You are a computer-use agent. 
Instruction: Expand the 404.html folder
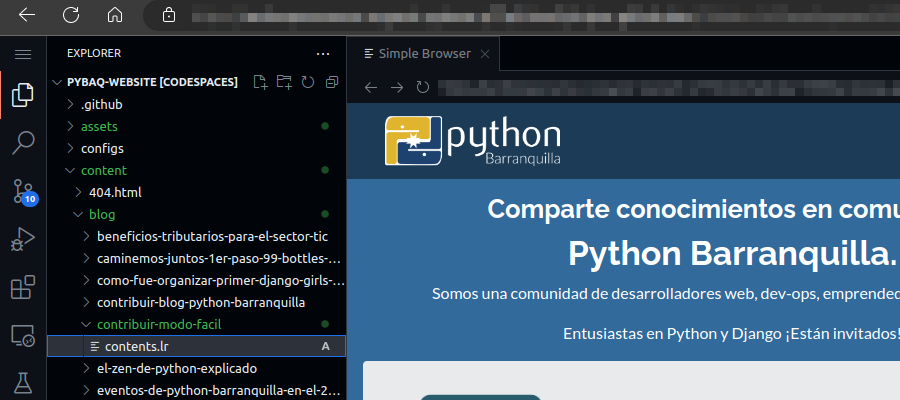pos(196,192)
